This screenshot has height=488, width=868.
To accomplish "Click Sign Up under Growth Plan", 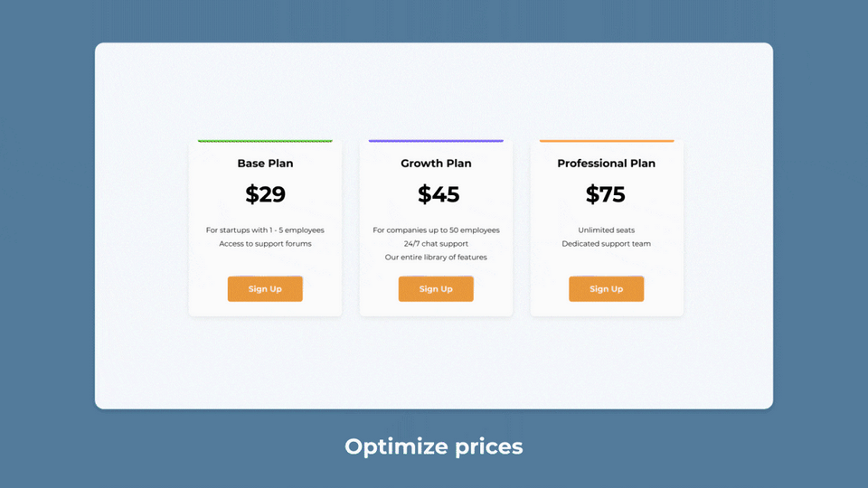I will [436, 289].
